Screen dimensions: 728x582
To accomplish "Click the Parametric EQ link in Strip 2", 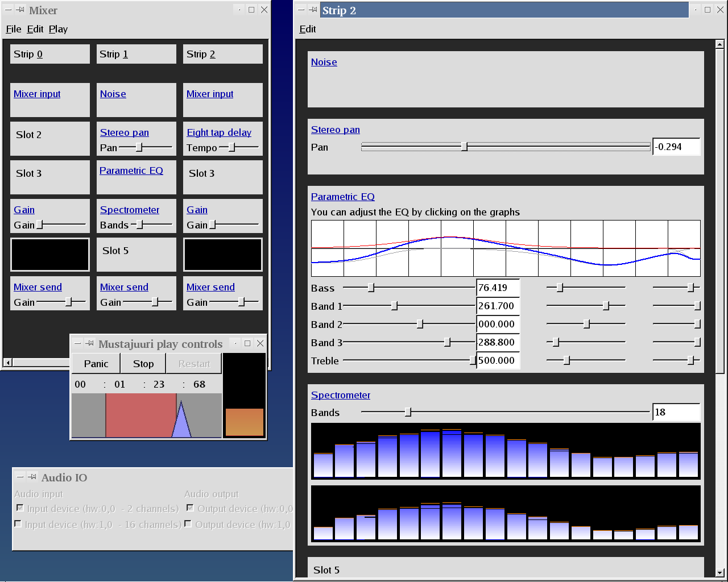I will point(342,197).
